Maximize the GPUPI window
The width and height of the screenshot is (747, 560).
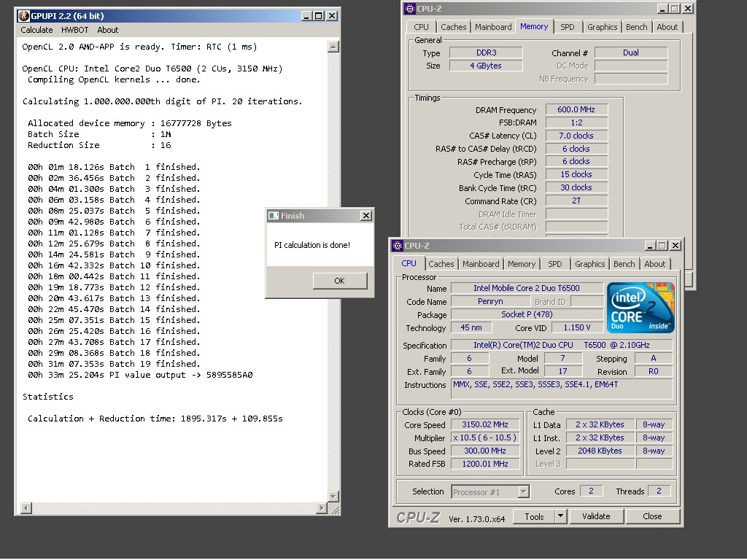click(x=319, y=16)
